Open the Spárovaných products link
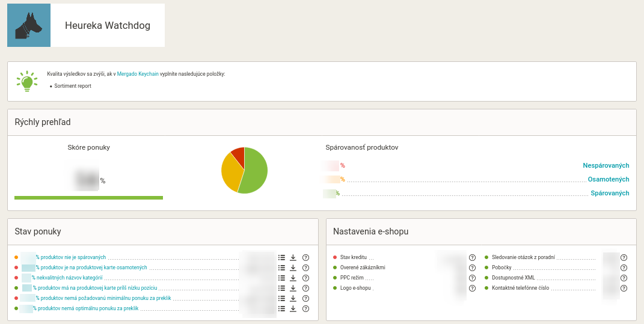The height and width of the screenshot is (324, 644). [610, 193]
